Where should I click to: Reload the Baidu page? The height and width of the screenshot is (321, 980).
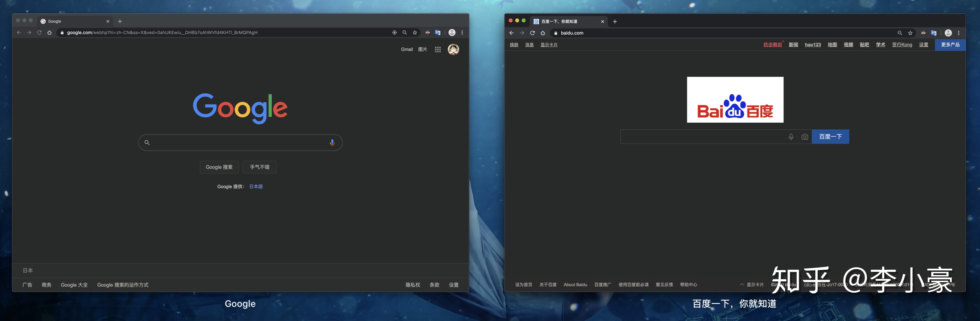533,33
